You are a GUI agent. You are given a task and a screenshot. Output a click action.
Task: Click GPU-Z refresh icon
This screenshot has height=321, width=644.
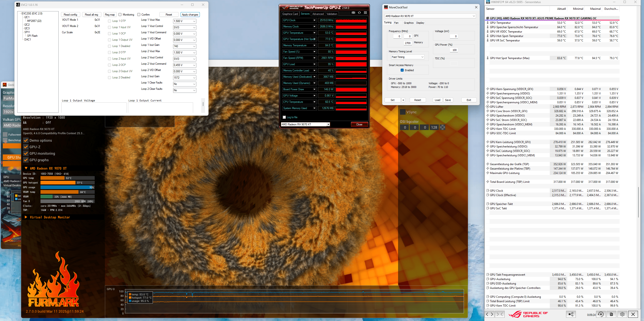tap(359, 13)
